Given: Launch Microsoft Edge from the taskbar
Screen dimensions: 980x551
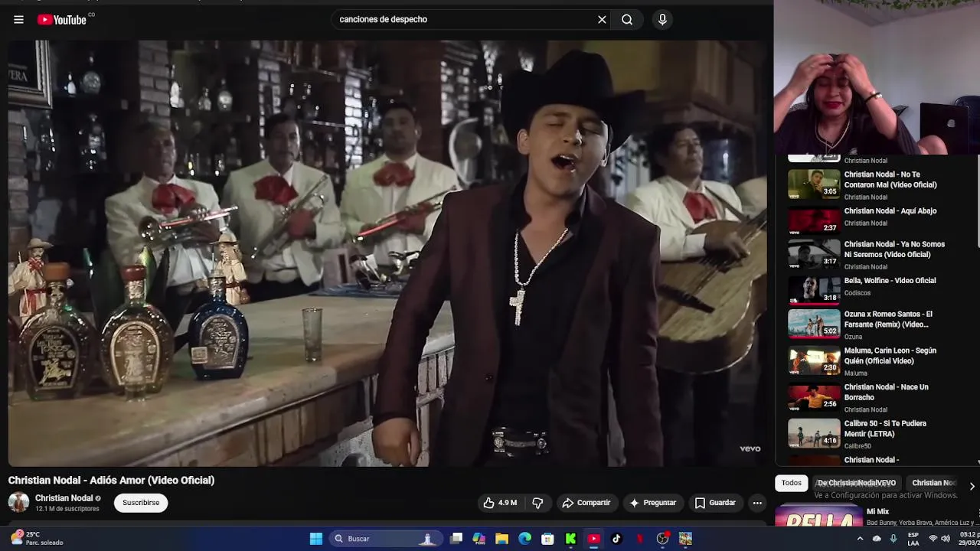Looking at the screenshot, I should 525,539.
